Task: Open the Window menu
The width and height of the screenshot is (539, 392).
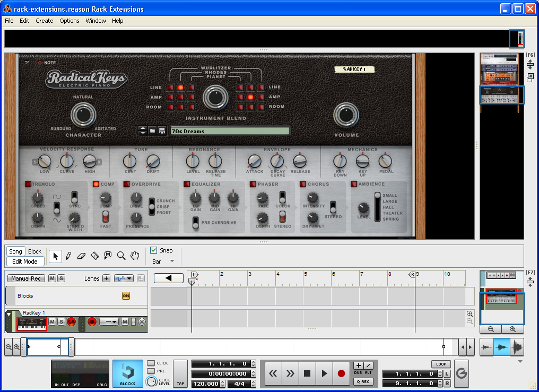Action: [95, 21]
